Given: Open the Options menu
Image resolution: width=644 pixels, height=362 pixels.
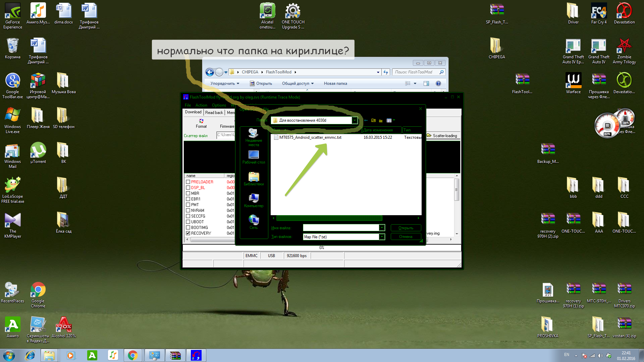Looking at the screenshot, I should tap(219, 105).
